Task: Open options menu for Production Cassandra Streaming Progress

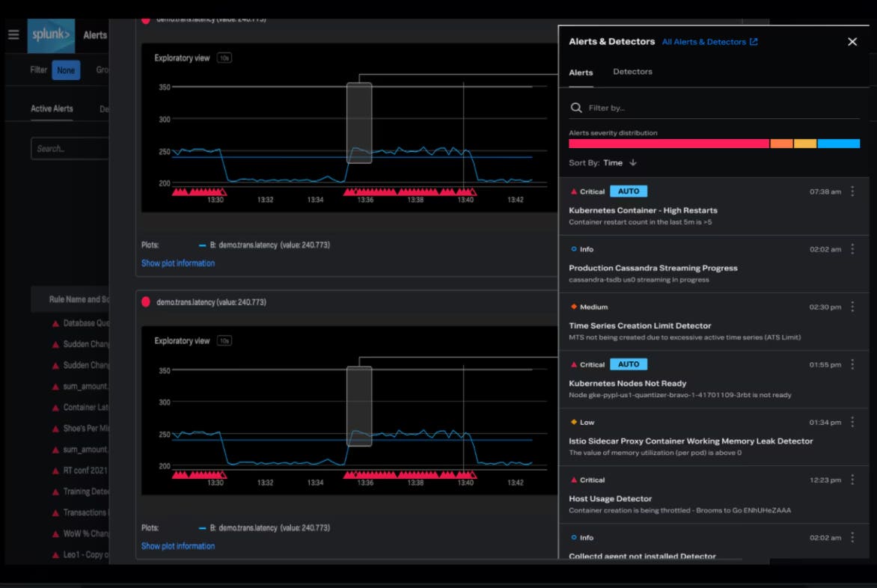Action: click(852, 248)
